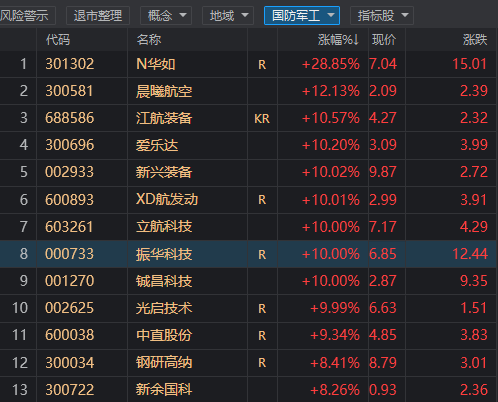Select the 中直股份 stock name
The image size is (498, 402).
pyautogui.click(x=164, y=335)
